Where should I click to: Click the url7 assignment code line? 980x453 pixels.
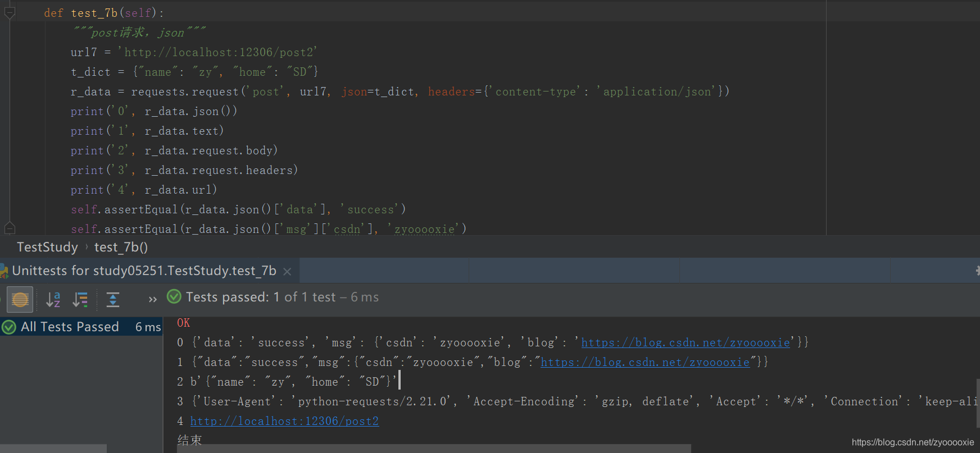(x=194, y=52)
